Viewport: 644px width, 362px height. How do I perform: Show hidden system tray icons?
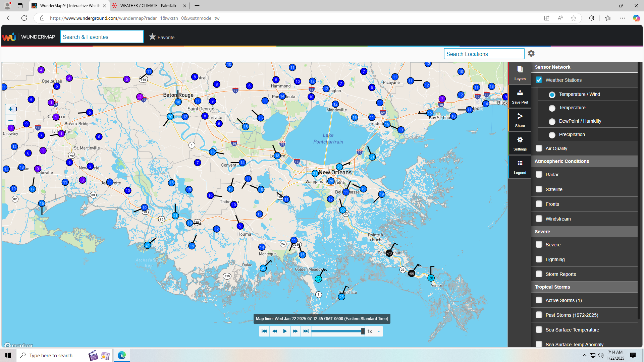585,355
